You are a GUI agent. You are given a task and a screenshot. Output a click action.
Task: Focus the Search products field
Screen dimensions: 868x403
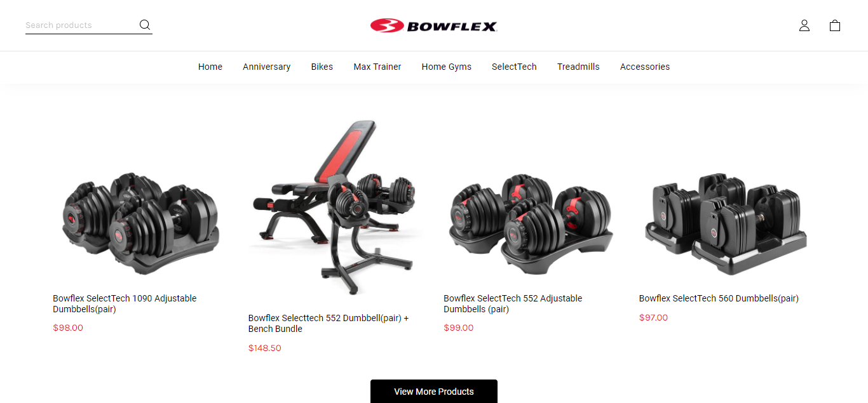pyautogui.click(x=81, y=25)
